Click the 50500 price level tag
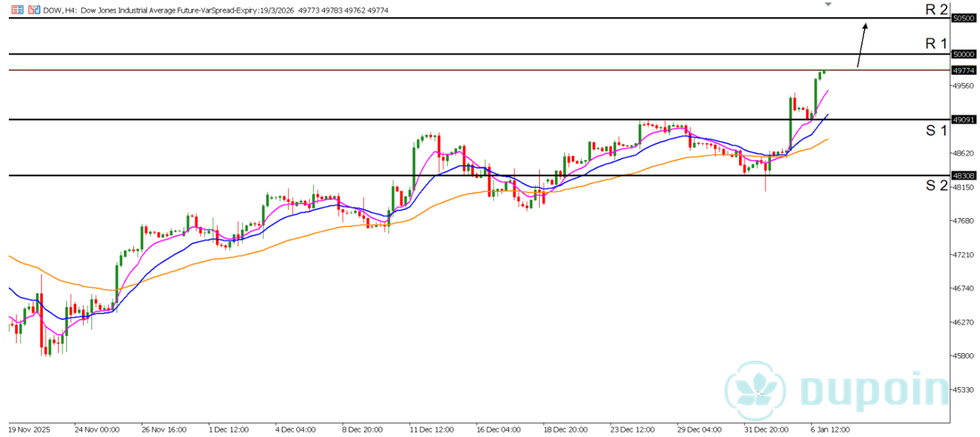 963,18
